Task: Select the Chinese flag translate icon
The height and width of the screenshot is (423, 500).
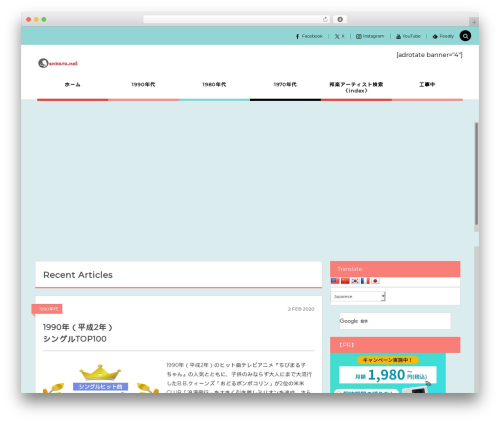Action: coord(345,281)
